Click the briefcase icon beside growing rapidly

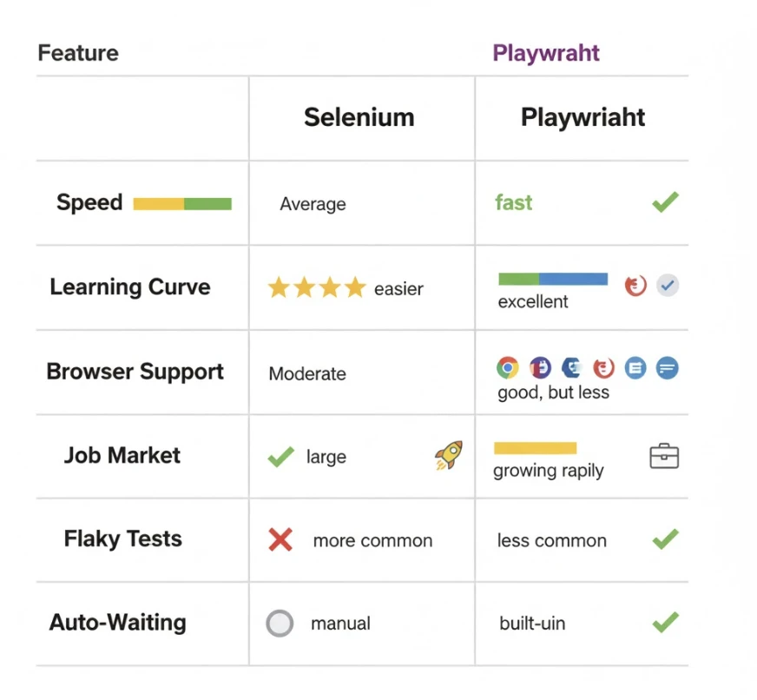(664, 456)
